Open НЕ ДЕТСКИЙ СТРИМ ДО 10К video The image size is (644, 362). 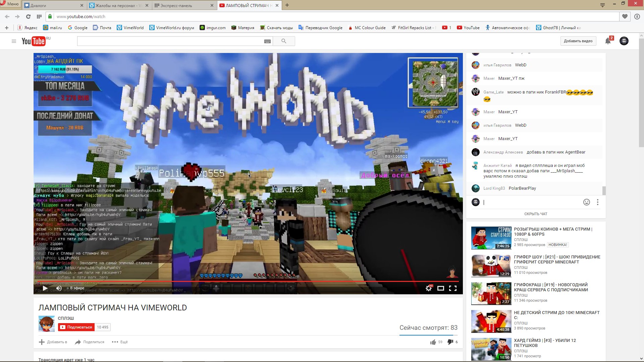(x=557, y=315)
